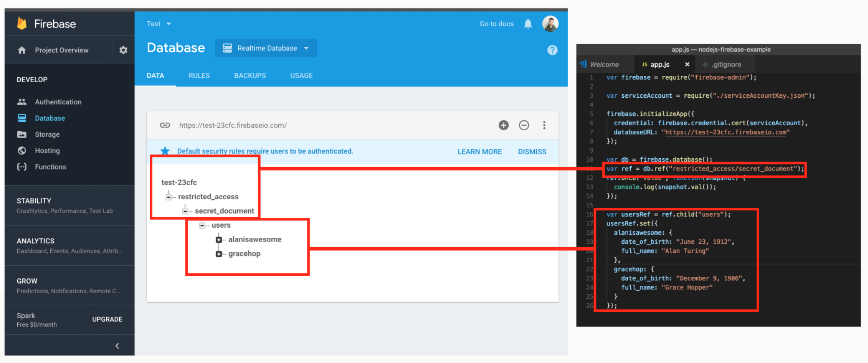The height and width of the screenshot is (363, 868).
Task: Select the secret_document tree node
Action: pos(224,211)
